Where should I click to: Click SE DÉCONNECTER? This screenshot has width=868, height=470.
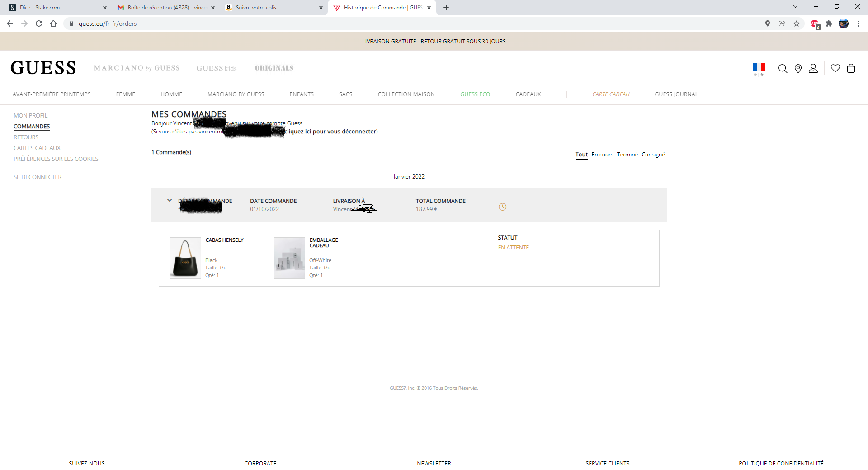point(38,177)
